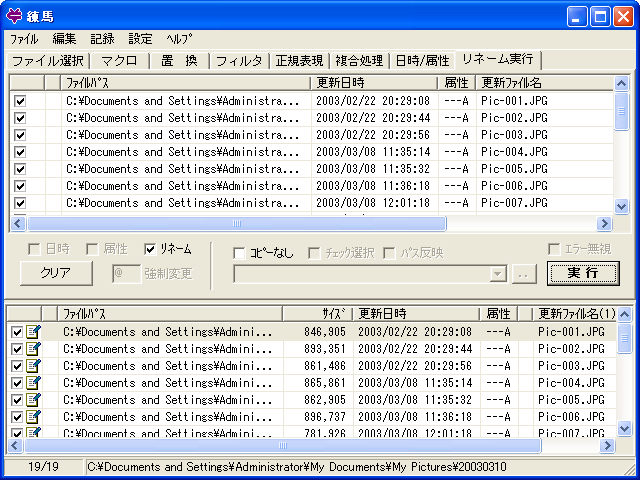640x480 pixels.
Task: Open the ヘルプ menu
Action: (x=180, y=39)
